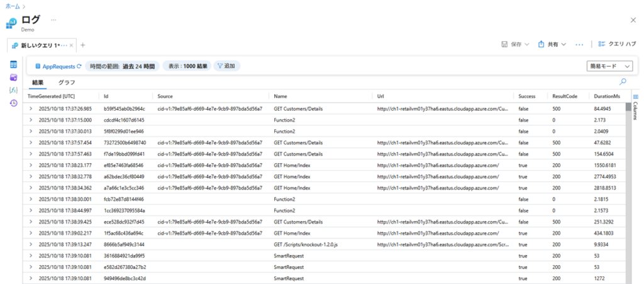
Task: Open the クエリ ハブ query hub
Action: tap(614, 45)
